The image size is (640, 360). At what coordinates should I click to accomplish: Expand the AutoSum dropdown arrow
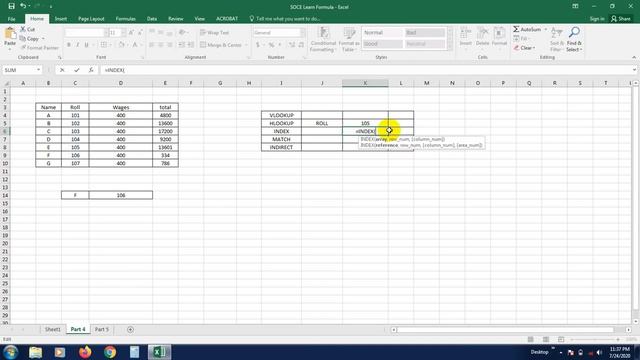[545, 29]
